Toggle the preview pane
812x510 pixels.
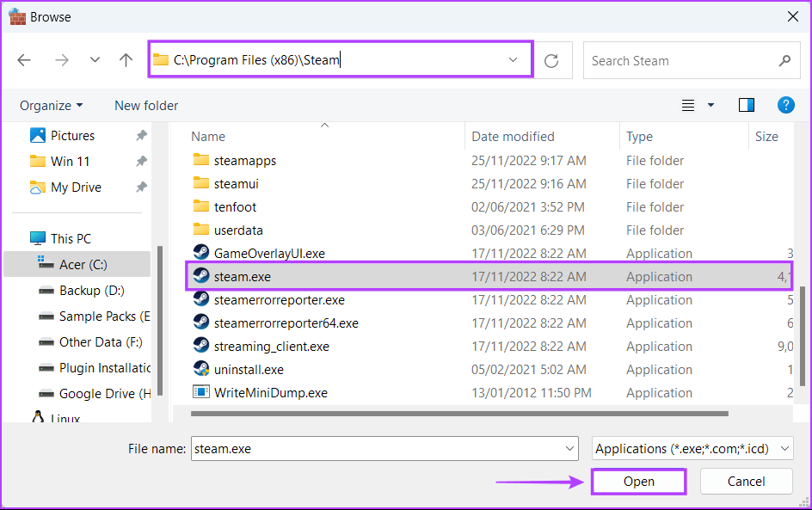coord(747,105)
